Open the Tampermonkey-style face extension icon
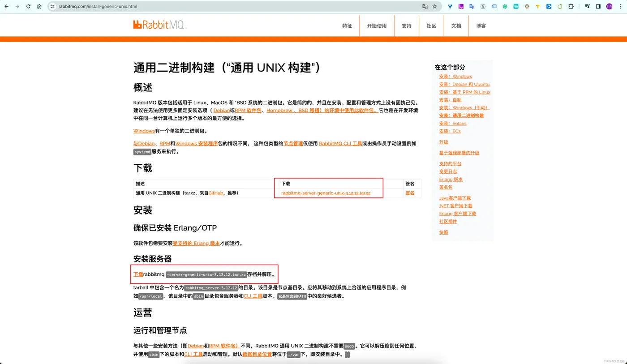 click(527, 6)
